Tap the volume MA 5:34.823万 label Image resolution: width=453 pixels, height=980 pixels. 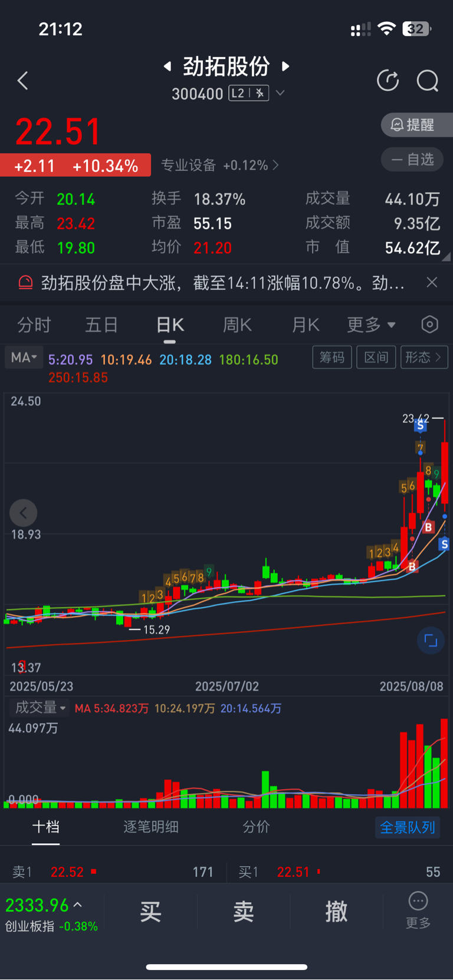(111, 708)
